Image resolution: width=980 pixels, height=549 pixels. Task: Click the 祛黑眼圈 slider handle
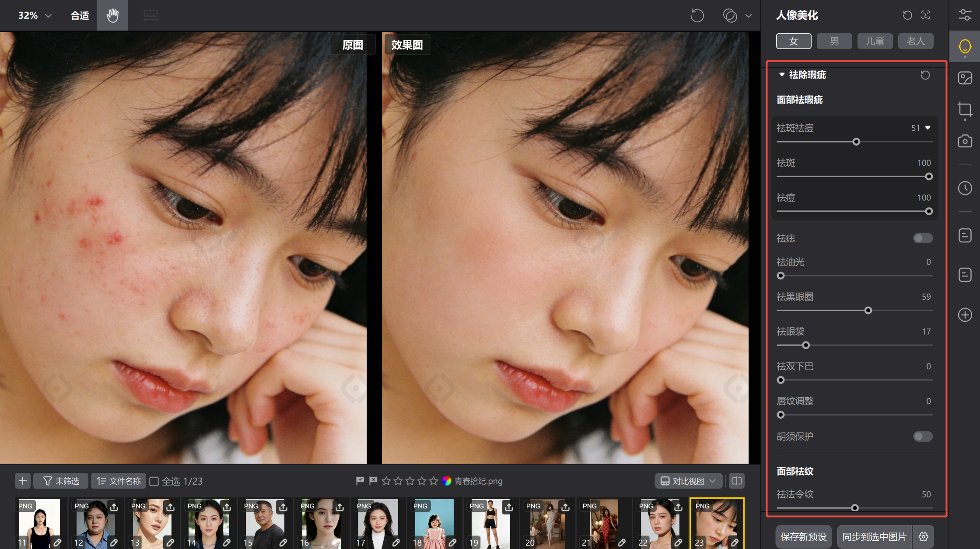click(x=868, y=311)
